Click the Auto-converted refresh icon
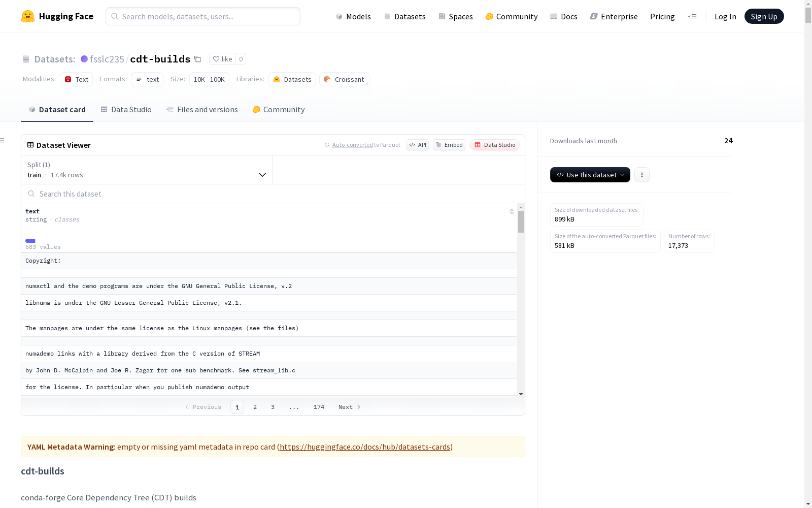This screenshot has height=508, width=812. 327,145
